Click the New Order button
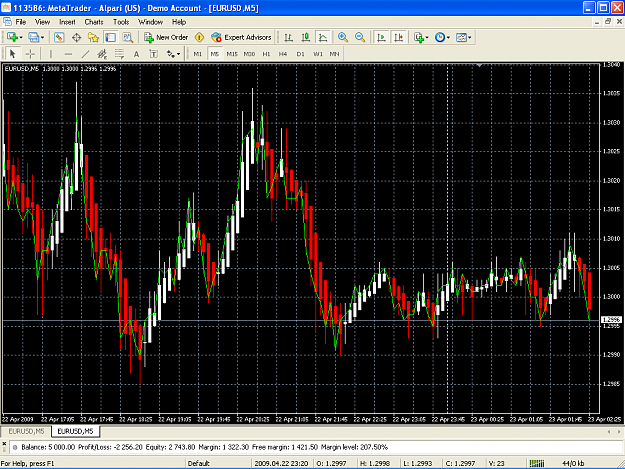Screen dimensions: 625x469 coord(166,37)
